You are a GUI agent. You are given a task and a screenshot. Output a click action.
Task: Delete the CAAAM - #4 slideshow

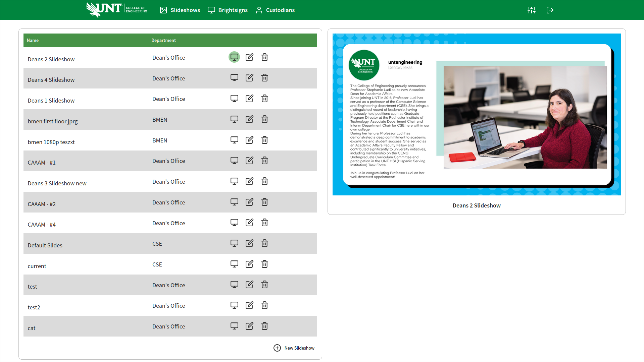[x=264, y=223]
